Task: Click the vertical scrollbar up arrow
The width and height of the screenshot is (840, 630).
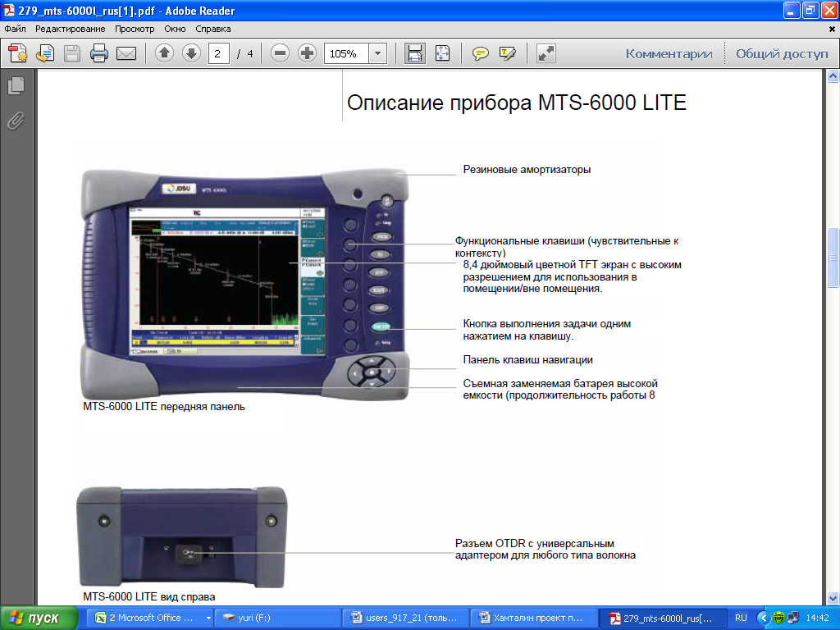Action: click(833, 76)
